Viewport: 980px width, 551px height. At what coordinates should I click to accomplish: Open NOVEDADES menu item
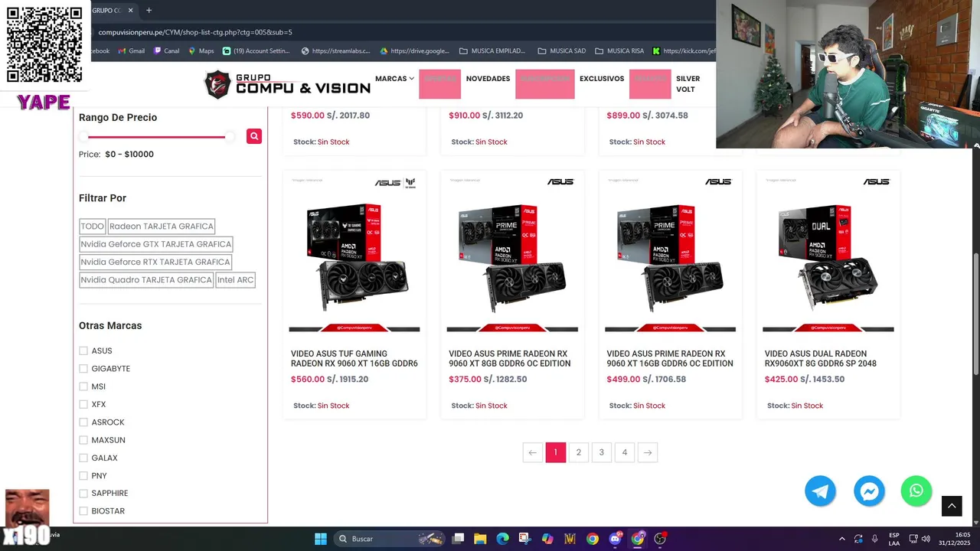coord(488,79)
